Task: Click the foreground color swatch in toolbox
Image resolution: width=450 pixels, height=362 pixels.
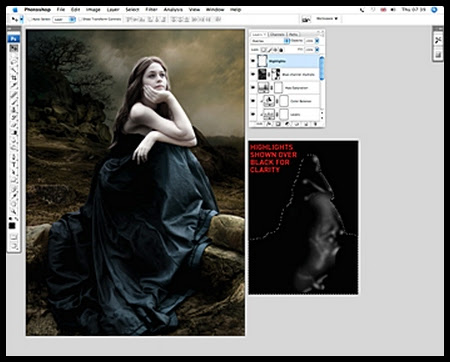Action: tap(12, 225)
